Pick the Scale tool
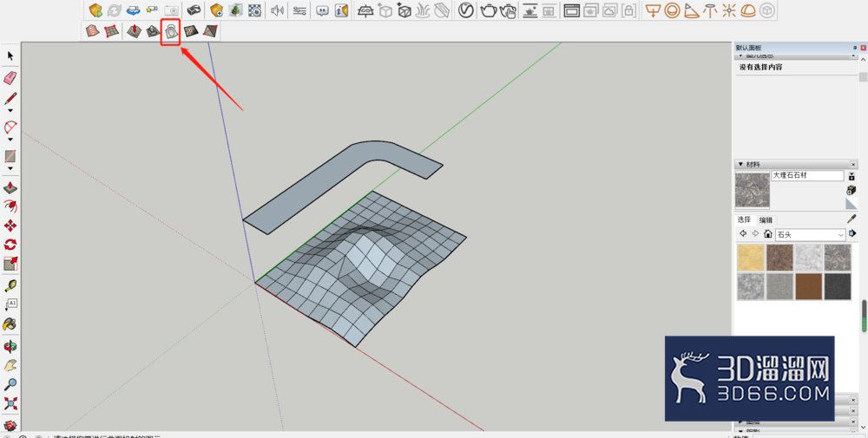The width and height of the screenshot is (868, 438). [x=10, y=264]
